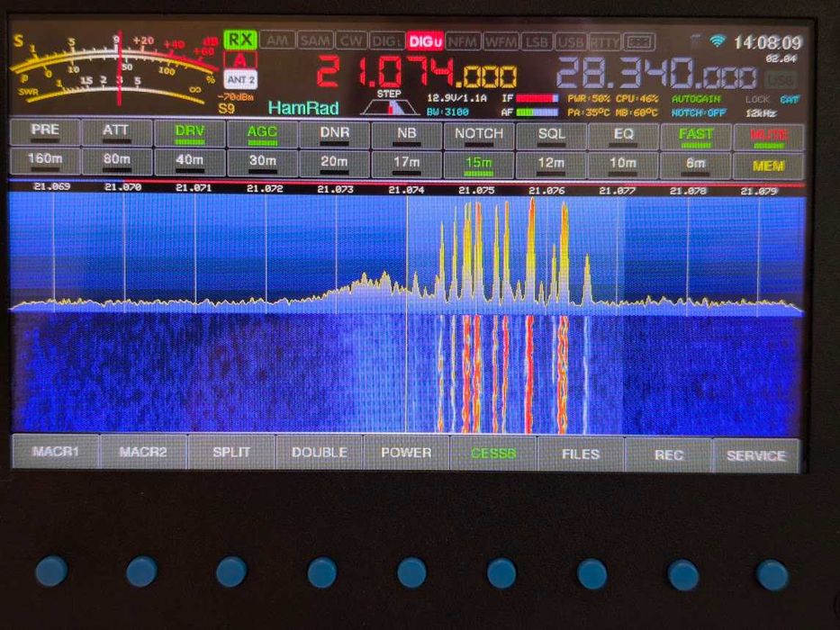Switch to WFM mode
Viewport: 840px width, 630px height.
click(501, 41)
